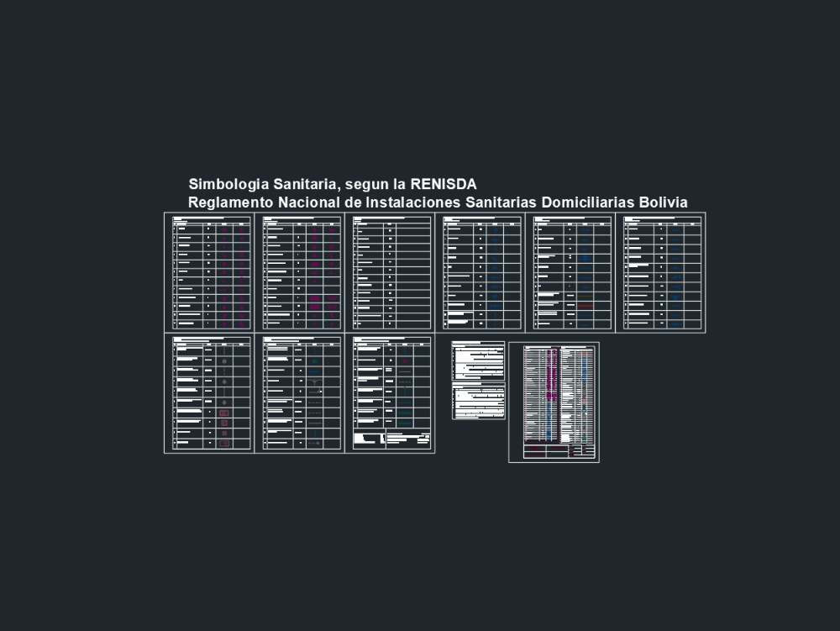Select the top-row sheet with empty symbol columns
The image size is (840, 631).
(390, 272)
